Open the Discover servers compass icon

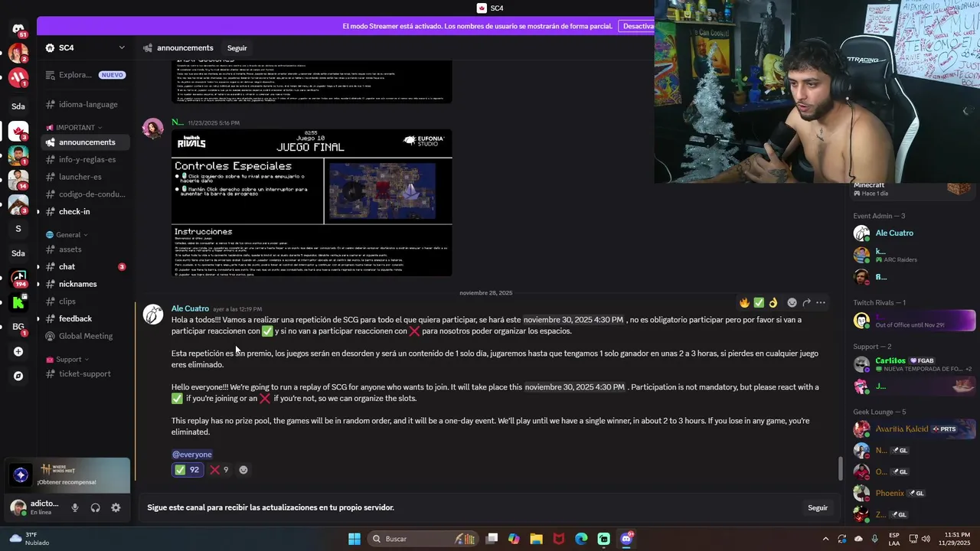[18, 376]
